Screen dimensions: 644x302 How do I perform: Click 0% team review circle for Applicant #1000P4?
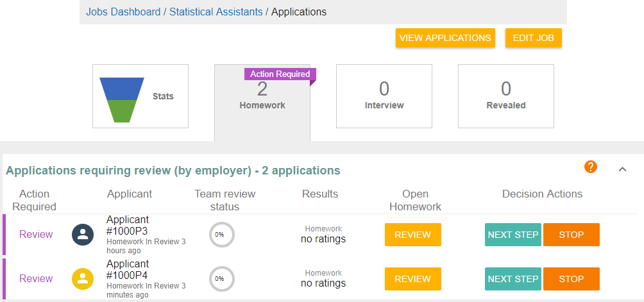221,279
